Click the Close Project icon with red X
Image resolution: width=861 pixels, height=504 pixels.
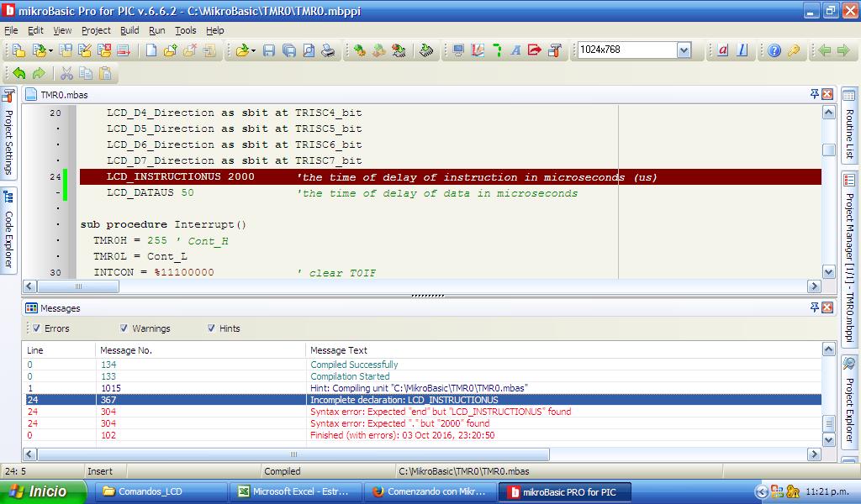tap(103, 50)
